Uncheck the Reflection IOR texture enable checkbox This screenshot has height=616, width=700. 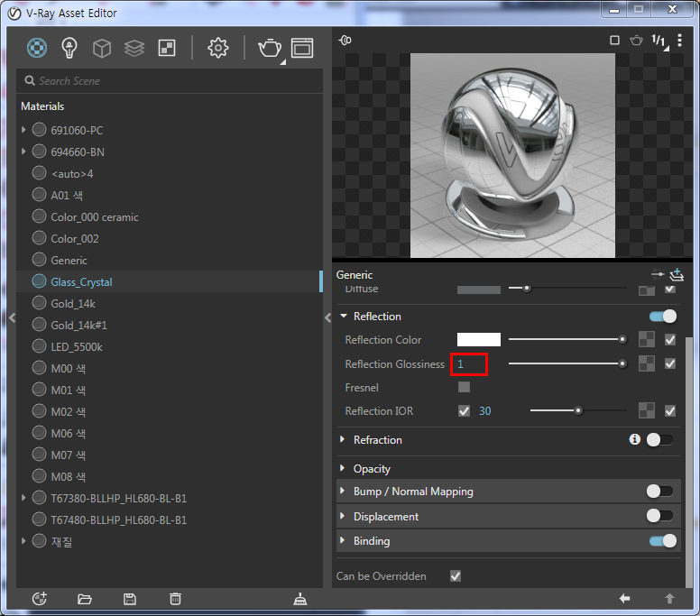pyautogui.click(x=670, y=411)
